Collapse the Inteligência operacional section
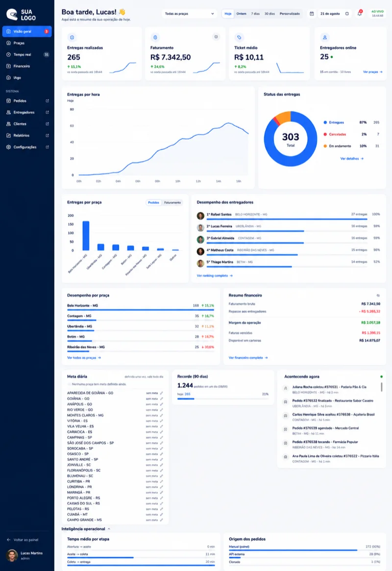The height and width of the screenshot is (571, 392). pos(86,529)
